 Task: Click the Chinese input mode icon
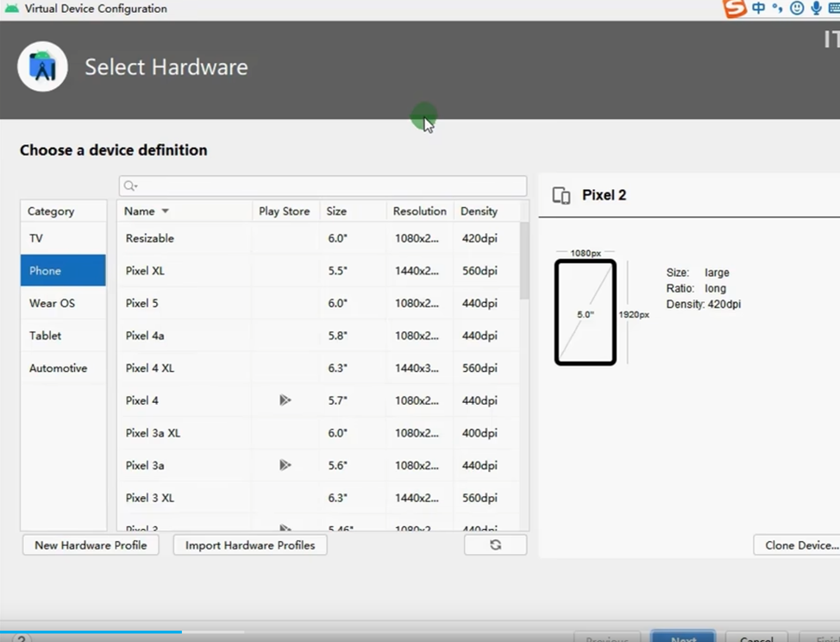pyautogui.click(x=759, y=8)
